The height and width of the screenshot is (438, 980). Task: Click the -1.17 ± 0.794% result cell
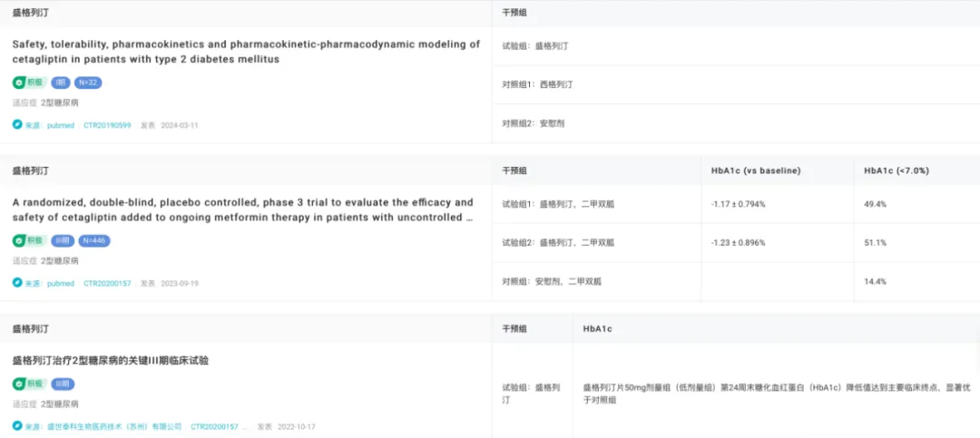pos(738,204)
